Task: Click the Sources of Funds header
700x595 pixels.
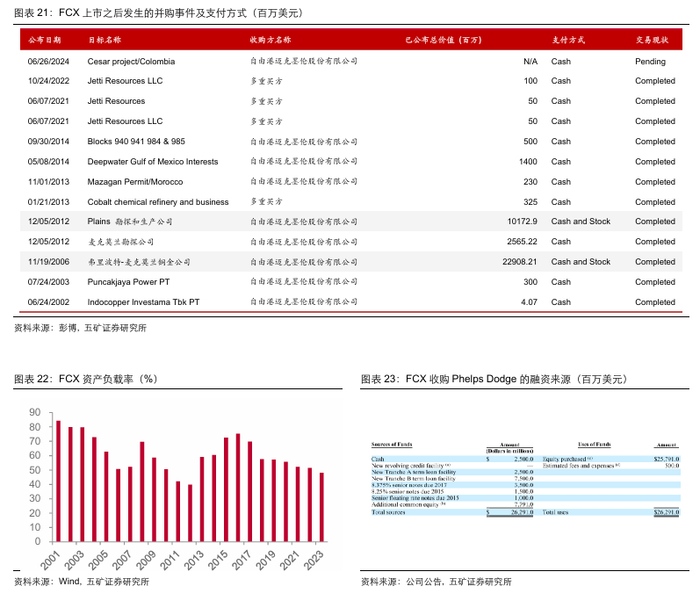Action: point(393,444)
